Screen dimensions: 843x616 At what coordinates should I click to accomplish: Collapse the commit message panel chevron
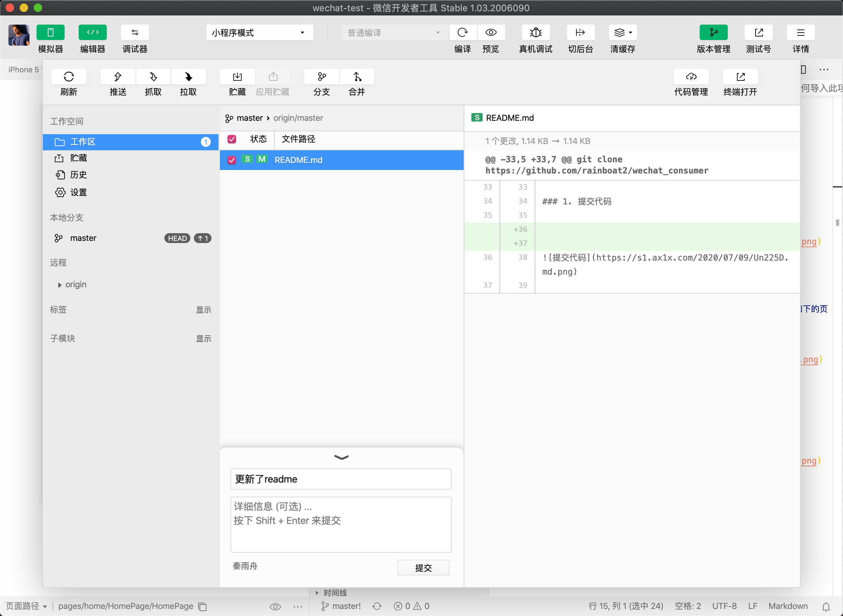pos(341,458)
